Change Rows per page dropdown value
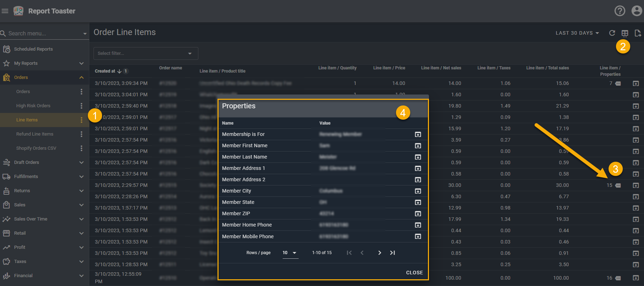The height and width of the screenshot is (286, 644). [290, 253]
